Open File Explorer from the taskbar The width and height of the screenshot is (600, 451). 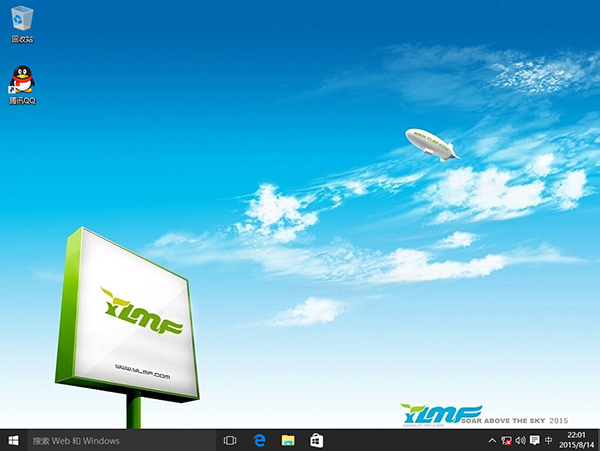click(x=287, y=440)
